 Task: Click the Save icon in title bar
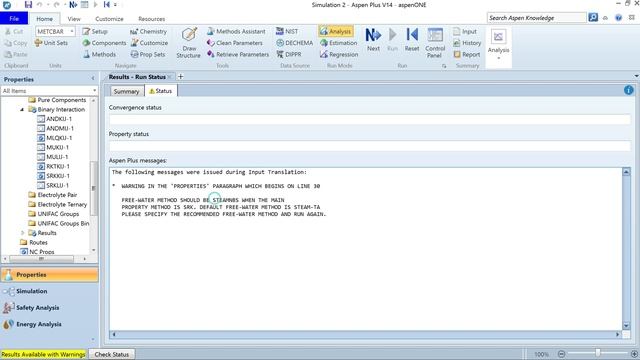(x=28, y=5)
